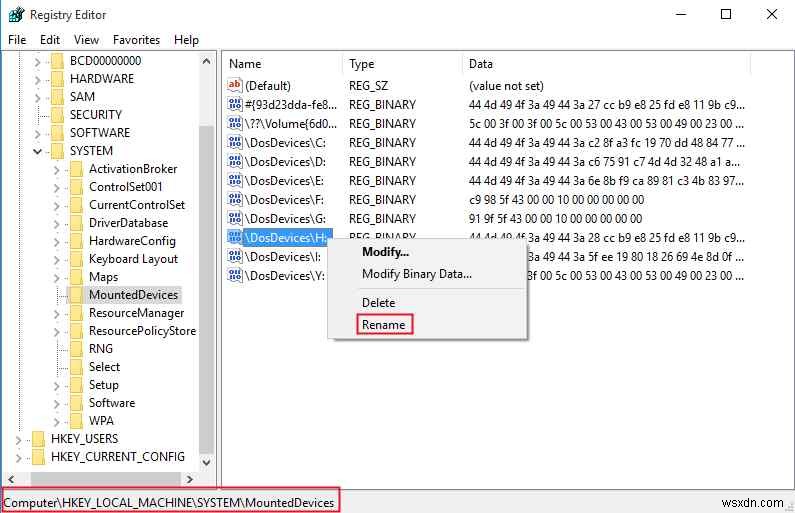Select the Setup key
This screenshot has width=795, height=513.
[x=103, y=385]
